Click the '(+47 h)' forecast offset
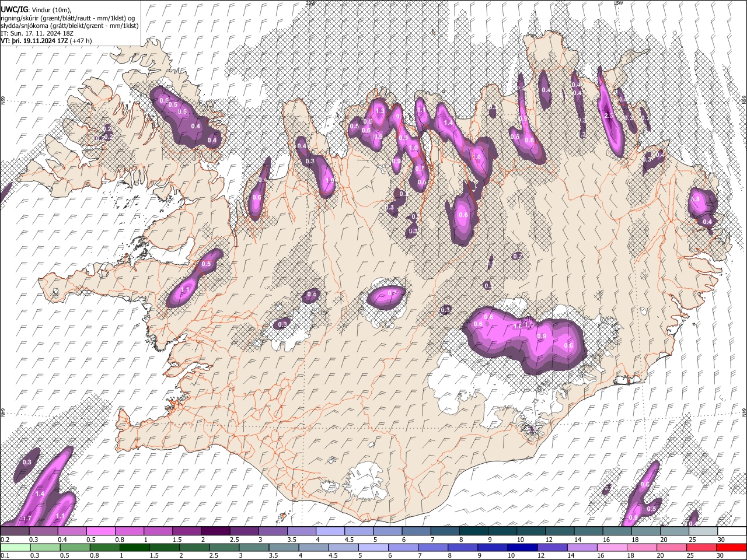This screenshot has width=747, height=560. [x=81, y=41]
